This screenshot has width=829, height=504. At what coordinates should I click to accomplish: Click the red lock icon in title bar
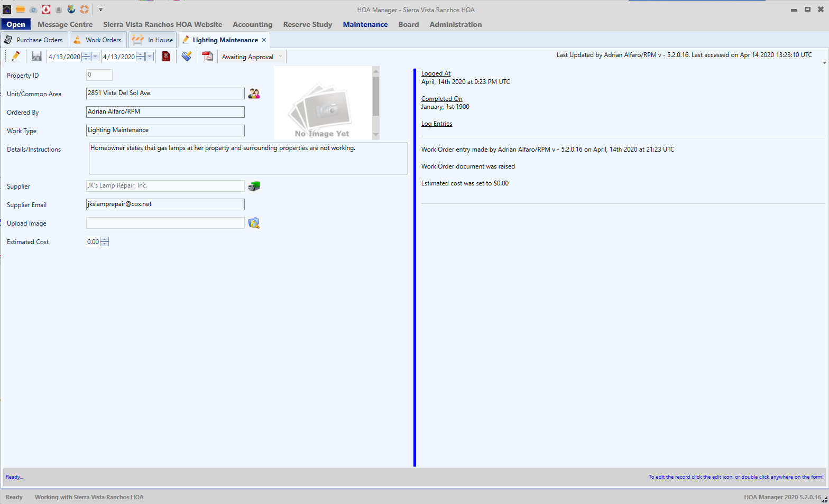pos(46,10)
